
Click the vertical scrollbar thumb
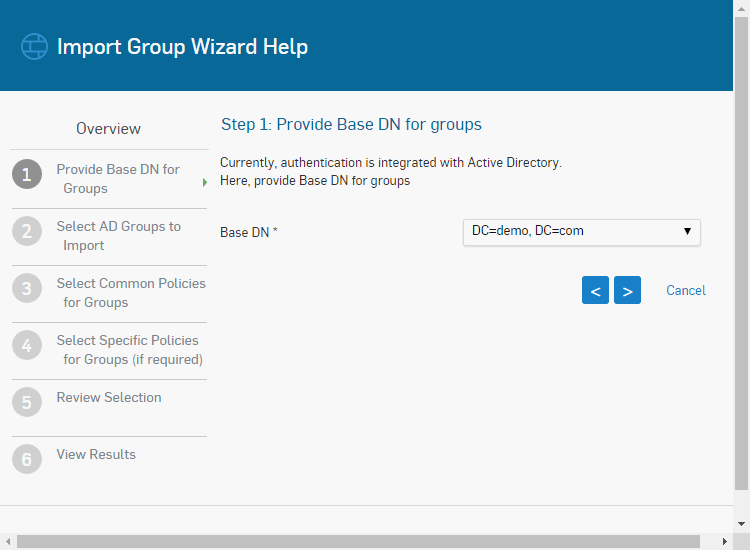click(741, 253)
